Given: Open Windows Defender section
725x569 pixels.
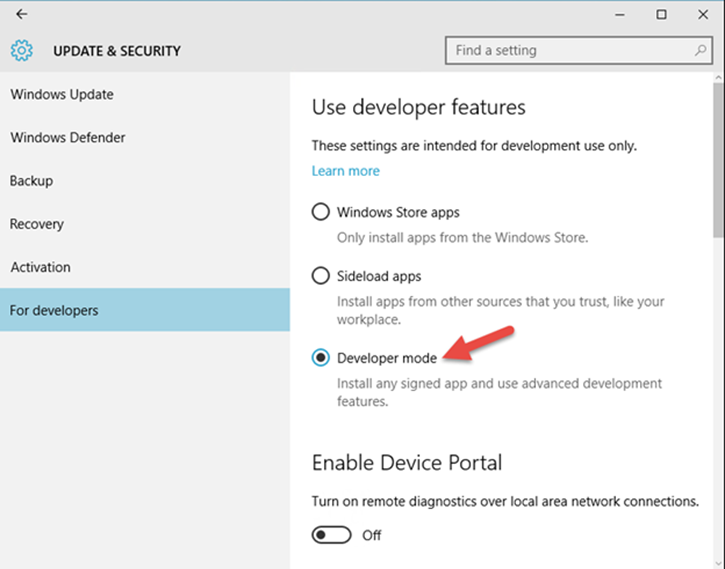Looking at the screenshot, I should click(x=145, y=137).
